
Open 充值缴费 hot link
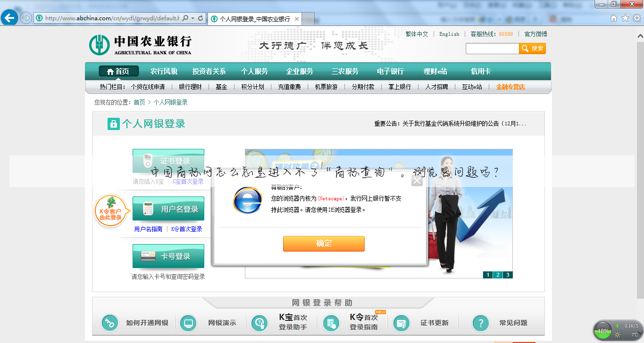point(289,87)
